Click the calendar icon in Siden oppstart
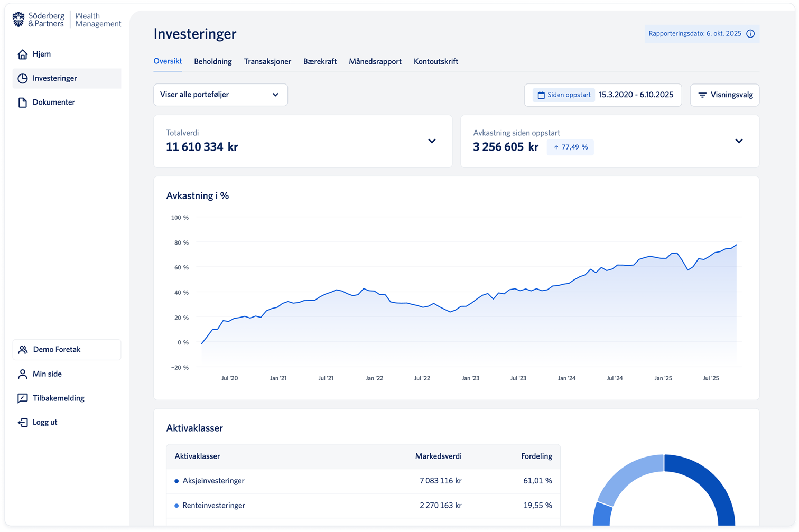Viewport: 799px width, 532px height. pyautogui.click(x=541, y=95)
